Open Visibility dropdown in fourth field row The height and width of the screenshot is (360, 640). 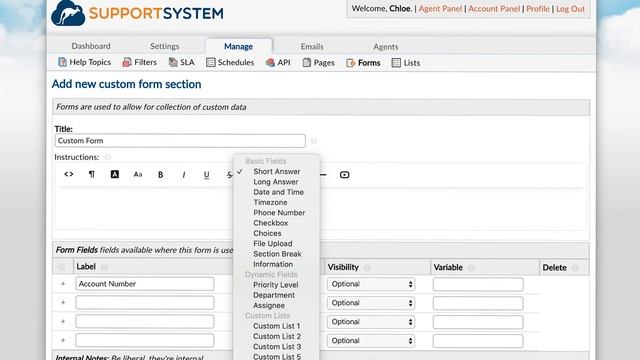pyautogui.click(x=371, y=340)
